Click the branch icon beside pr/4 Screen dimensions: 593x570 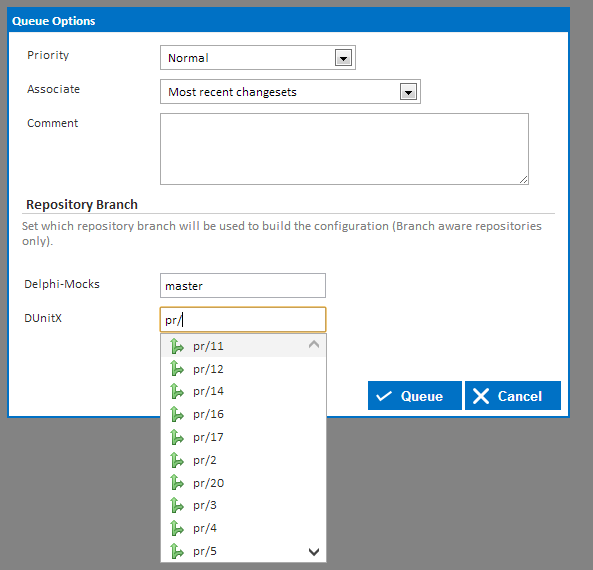(x=176, y=528)
